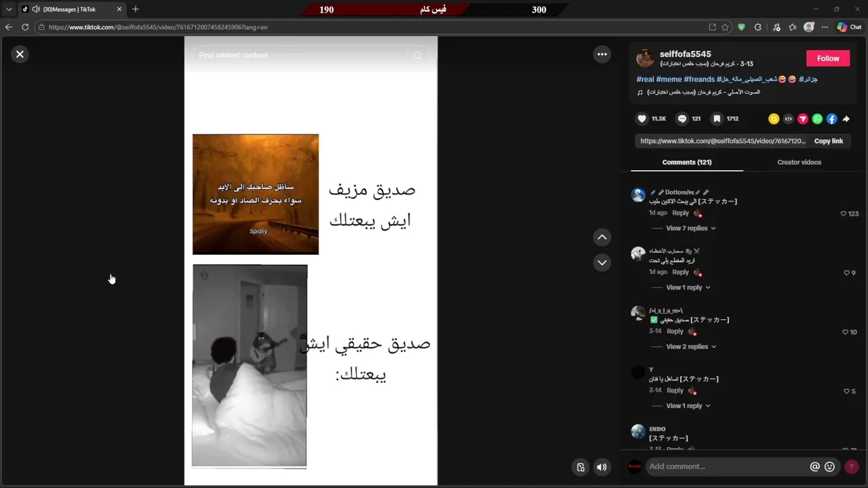Like the comment showing 9 likes

tap(846, 272)
